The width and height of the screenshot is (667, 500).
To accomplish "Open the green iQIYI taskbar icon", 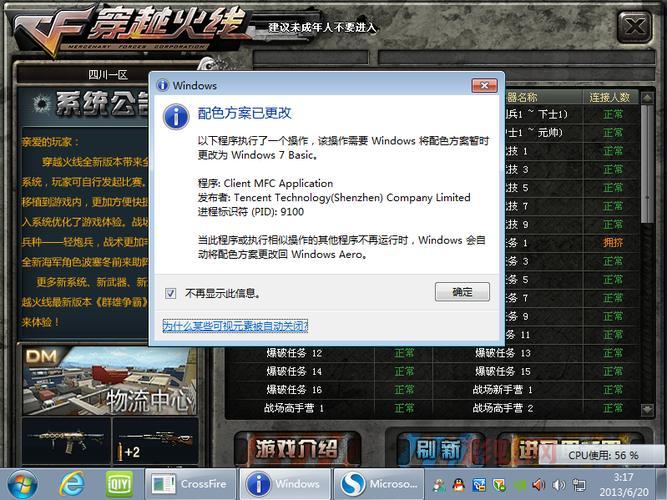I will tap(119, 484).
